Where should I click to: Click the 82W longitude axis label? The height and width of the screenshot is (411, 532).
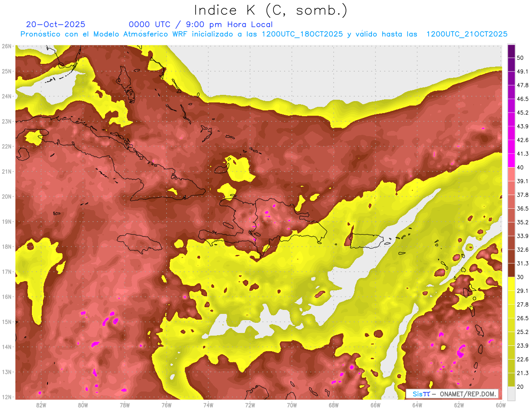point(41,405)
